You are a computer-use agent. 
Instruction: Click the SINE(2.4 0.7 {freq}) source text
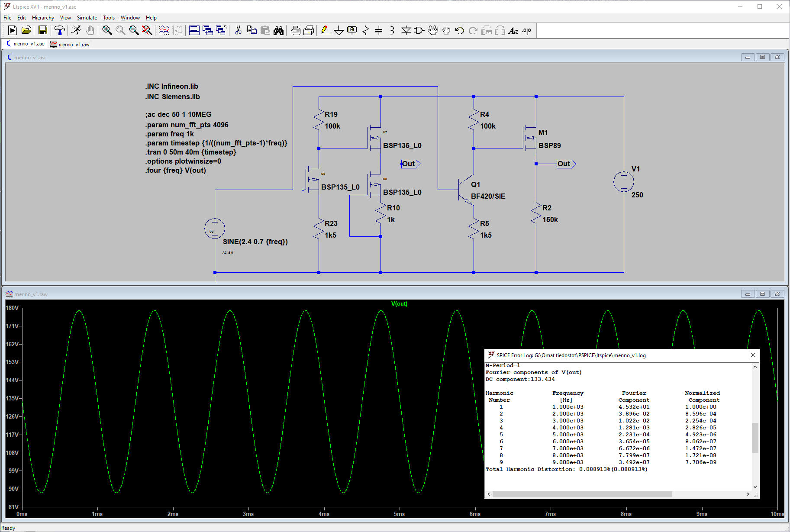(x=255, y=242)
